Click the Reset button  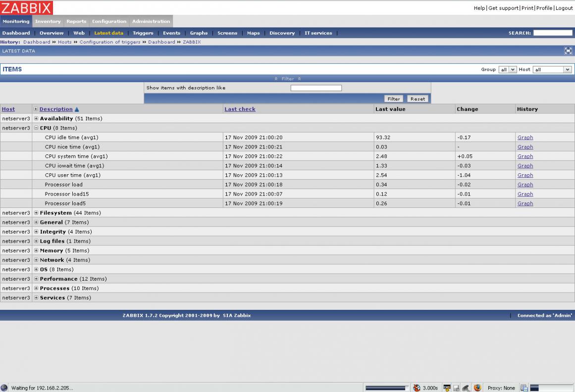(418, 99)
